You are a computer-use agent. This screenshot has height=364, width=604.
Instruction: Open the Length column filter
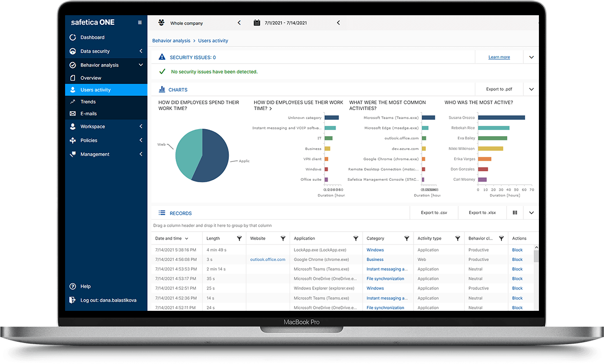tap(239, 238)
